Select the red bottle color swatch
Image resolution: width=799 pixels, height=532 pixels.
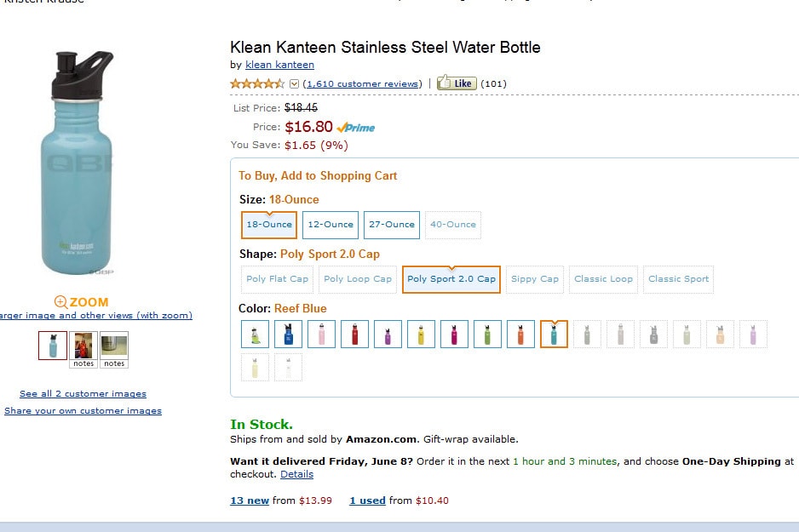(355, 335)
